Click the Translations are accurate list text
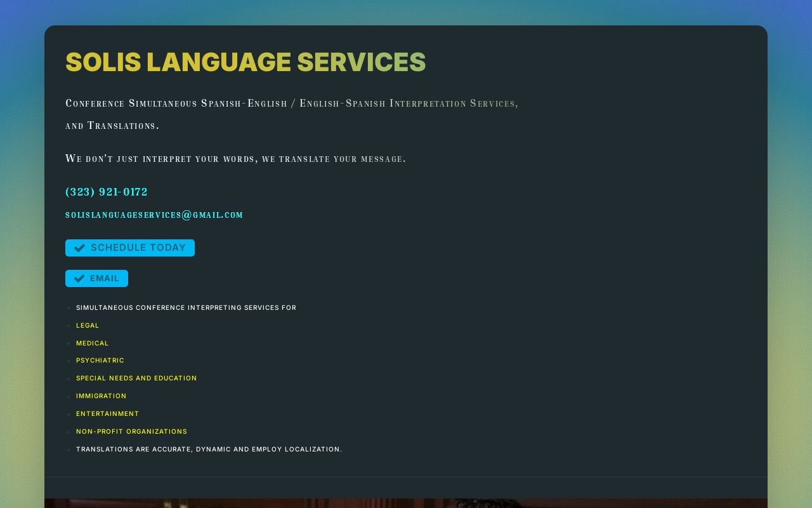 [209, 450]
